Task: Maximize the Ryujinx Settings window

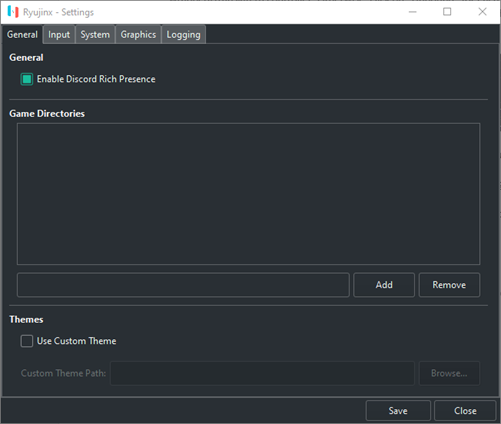Action: point(447,12)
